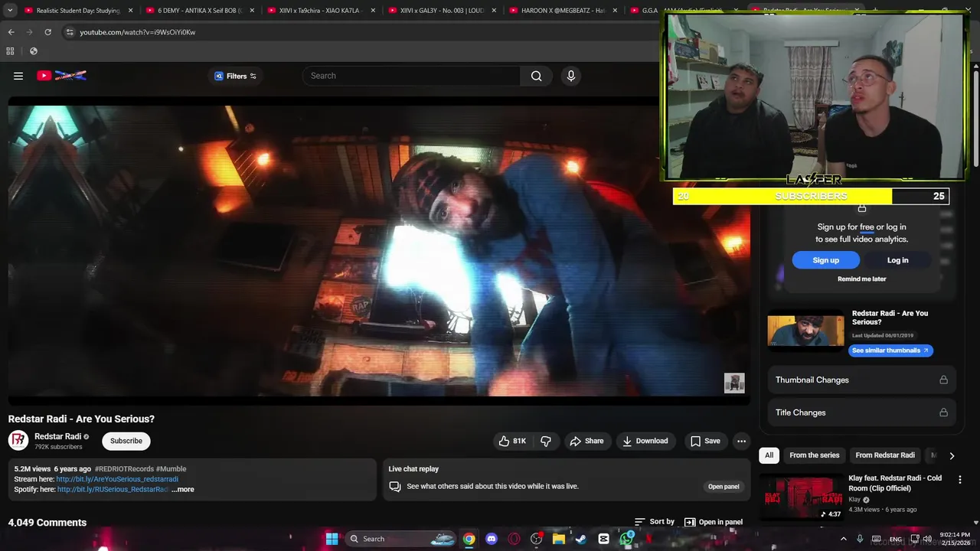Open Discord from the taskbar
This screenshot has width=980, height=551.
(x=492, y=539)
